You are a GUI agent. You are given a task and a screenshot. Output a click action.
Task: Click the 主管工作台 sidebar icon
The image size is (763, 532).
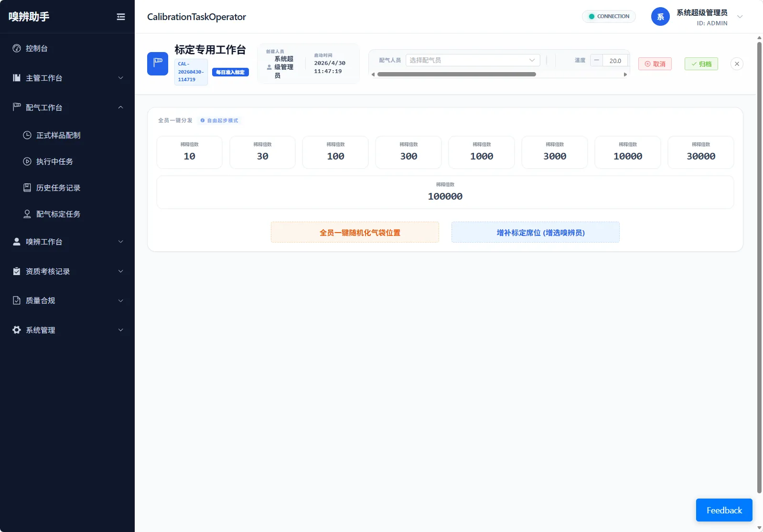[17, 78]
